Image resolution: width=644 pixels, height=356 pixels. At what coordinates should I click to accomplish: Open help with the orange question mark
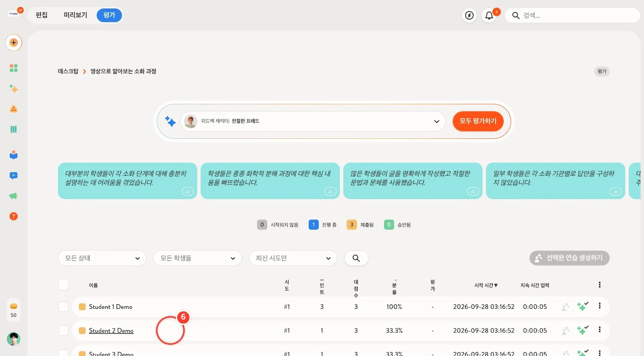click(x=14, y=216)
